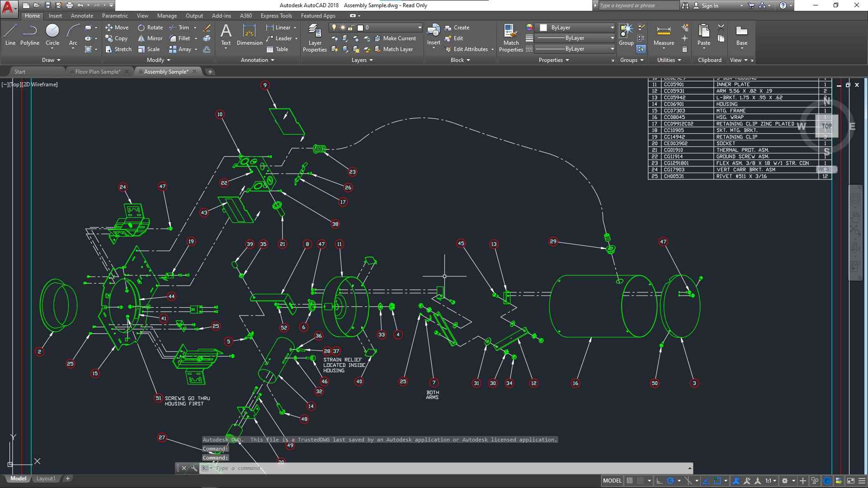Screen dimensions: 868x488
Task: Click the Insert block icon
Action: (x=433, y=32)
